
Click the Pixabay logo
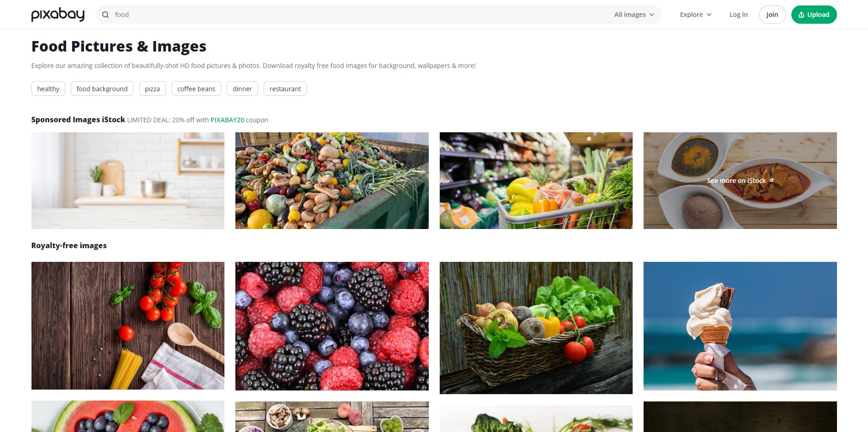point(58,15)
